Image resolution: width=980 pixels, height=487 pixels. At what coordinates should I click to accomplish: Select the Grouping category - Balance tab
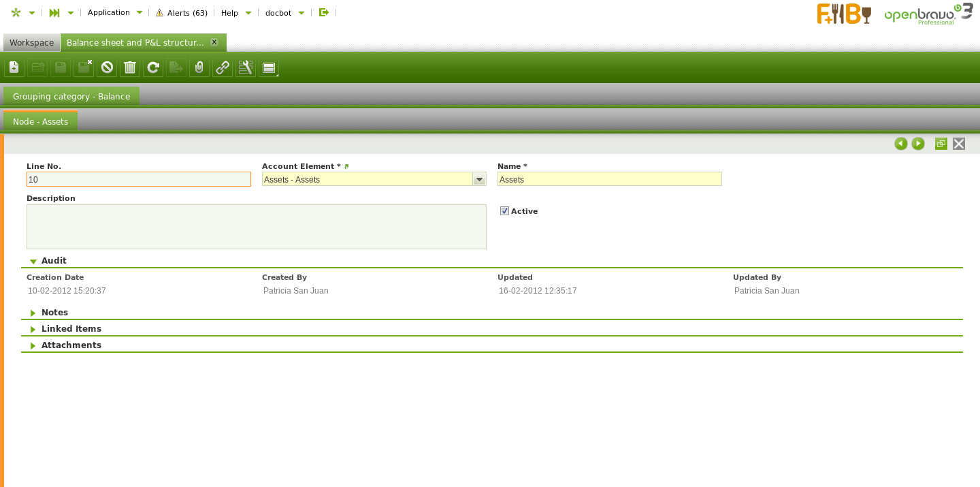point(71,96)
